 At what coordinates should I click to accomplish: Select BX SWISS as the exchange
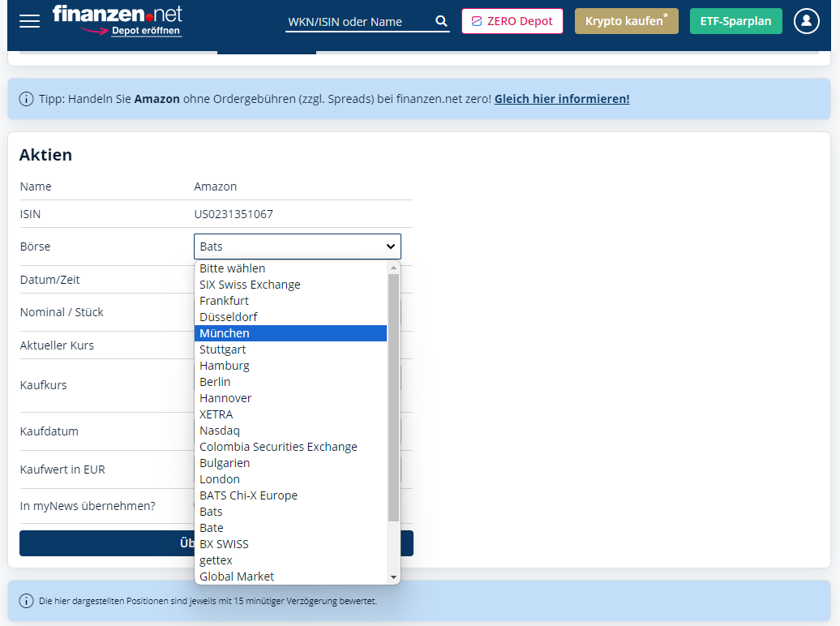290,544
